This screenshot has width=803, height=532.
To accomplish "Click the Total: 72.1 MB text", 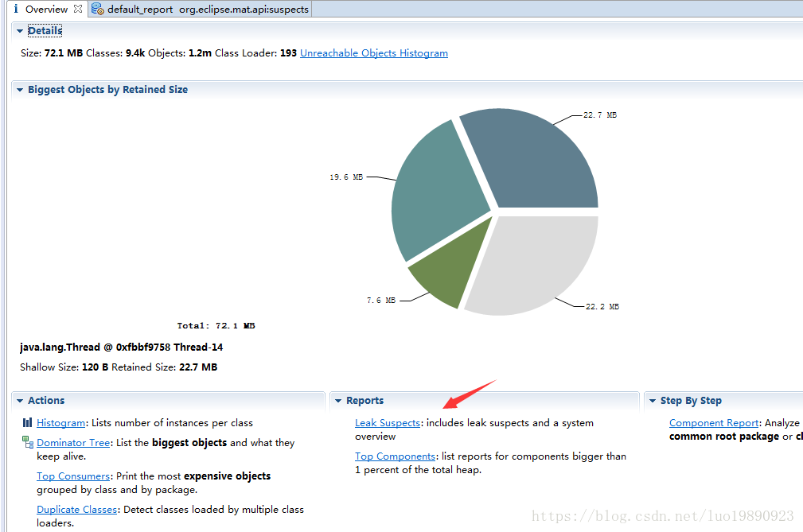I will coord(216,325).
